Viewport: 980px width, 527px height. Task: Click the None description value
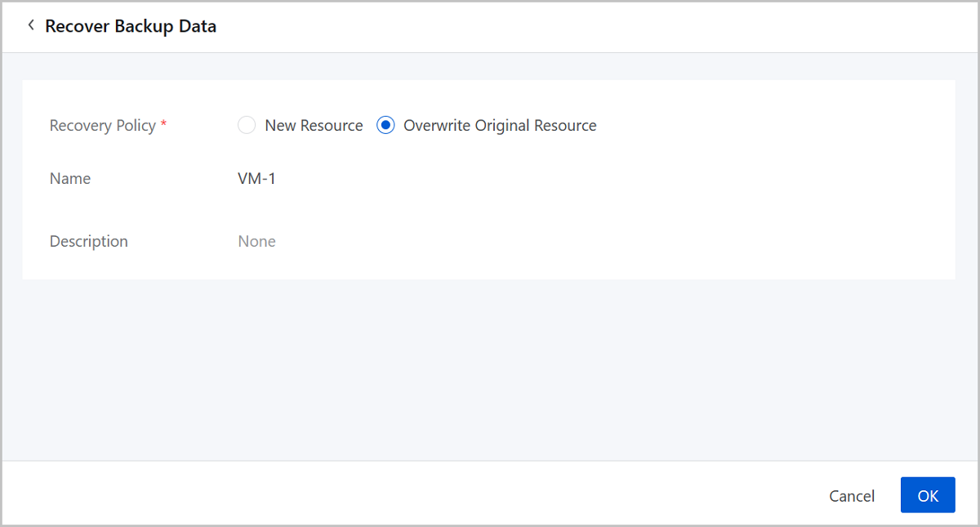point(256,241)
